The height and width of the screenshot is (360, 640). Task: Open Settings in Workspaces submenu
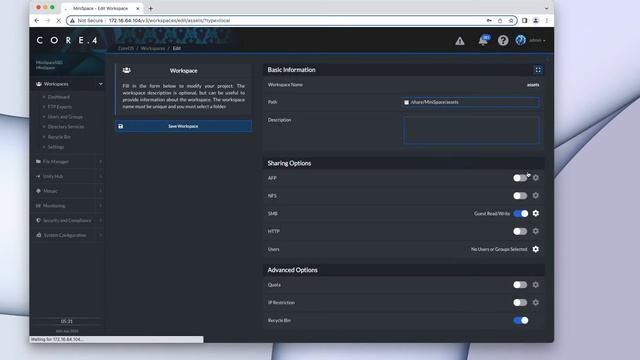coord(56,147)
